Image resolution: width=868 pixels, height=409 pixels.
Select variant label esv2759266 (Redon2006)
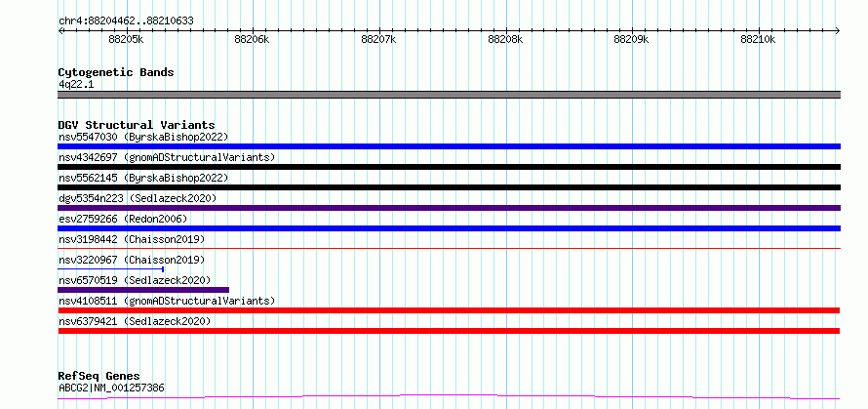[x=123, y=219]
